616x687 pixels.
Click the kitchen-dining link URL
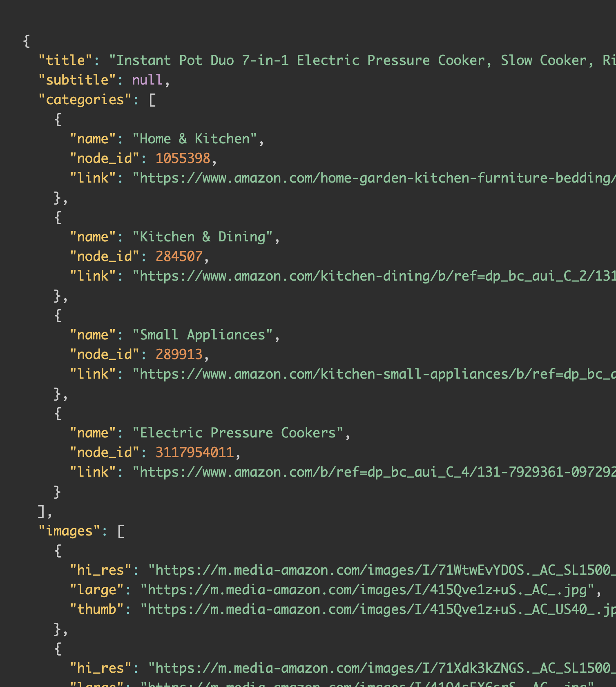[x=374, y=276]
